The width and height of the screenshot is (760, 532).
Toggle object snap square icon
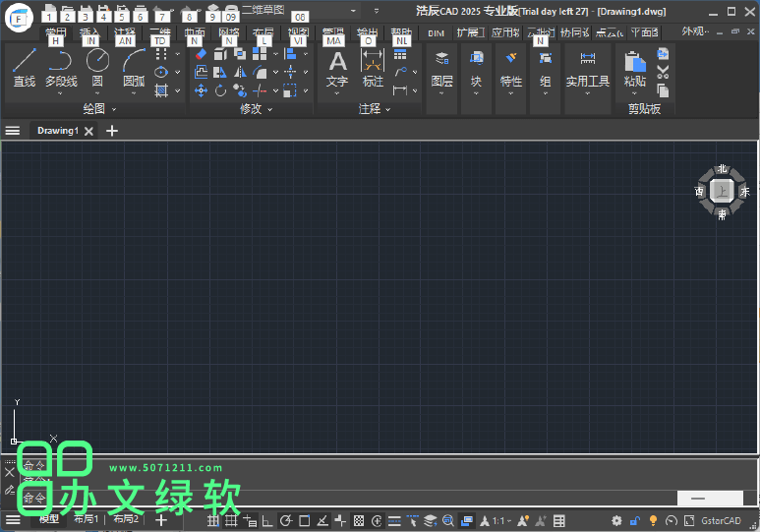[x=305, y=521]
